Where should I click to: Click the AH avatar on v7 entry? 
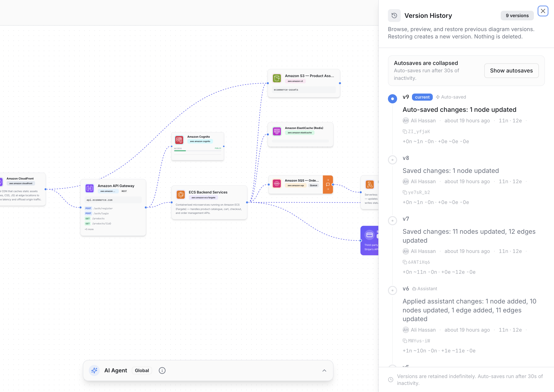406,251
